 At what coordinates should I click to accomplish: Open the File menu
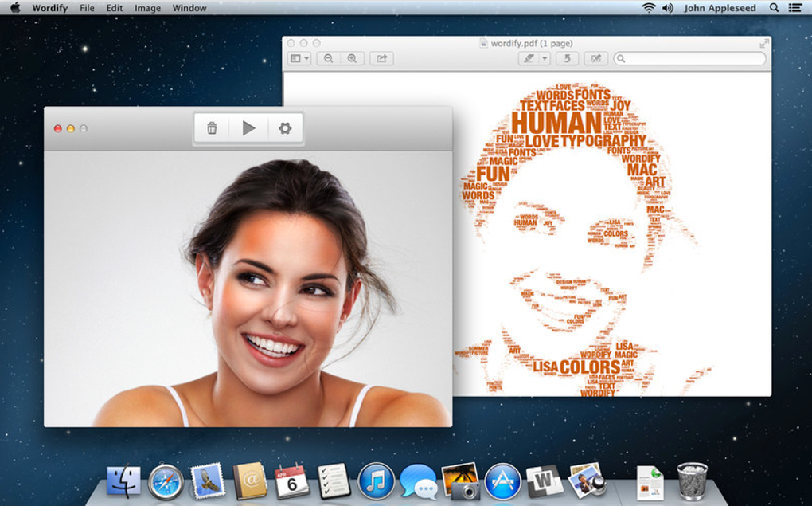click(87, 8)
